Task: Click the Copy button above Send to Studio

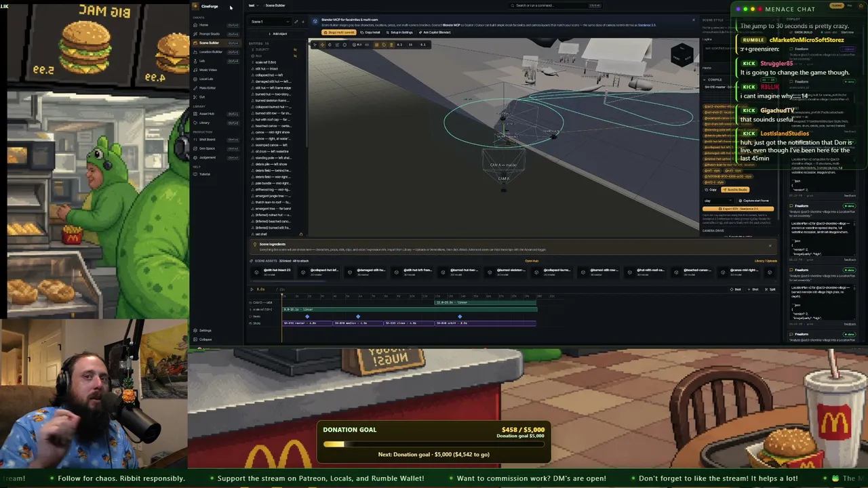Action: pyautogui.click(x=711, y=190)
